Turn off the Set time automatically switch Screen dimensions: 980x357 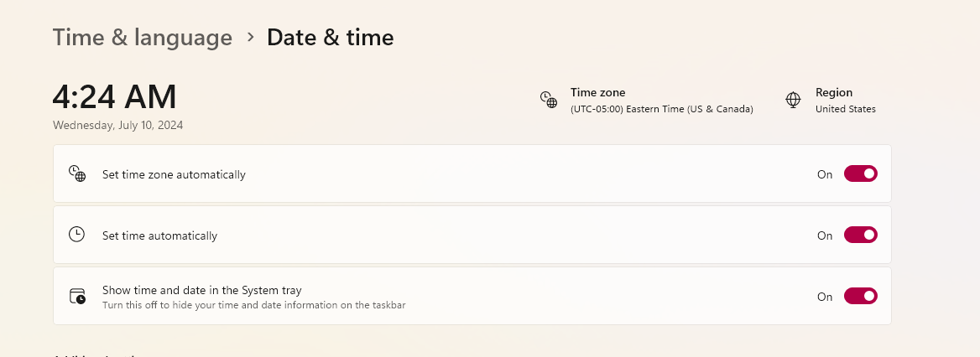[x=860, y=235]
